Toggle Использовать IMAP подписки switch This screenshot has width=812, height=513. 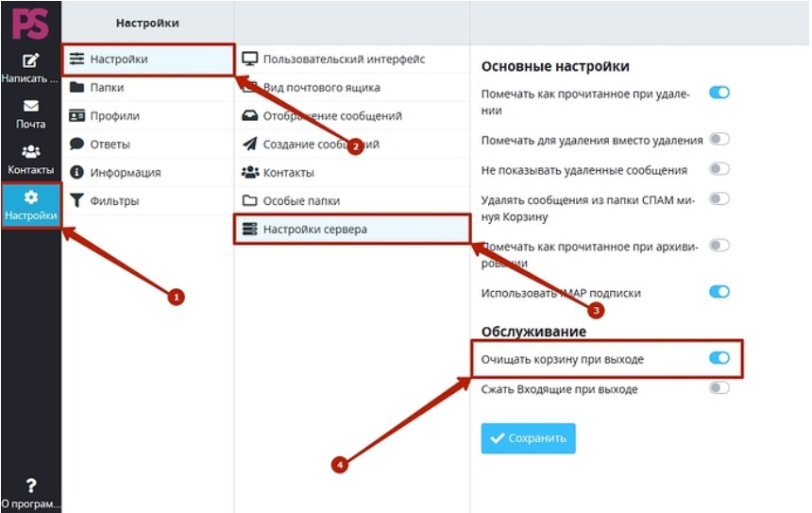click(719, 292)
